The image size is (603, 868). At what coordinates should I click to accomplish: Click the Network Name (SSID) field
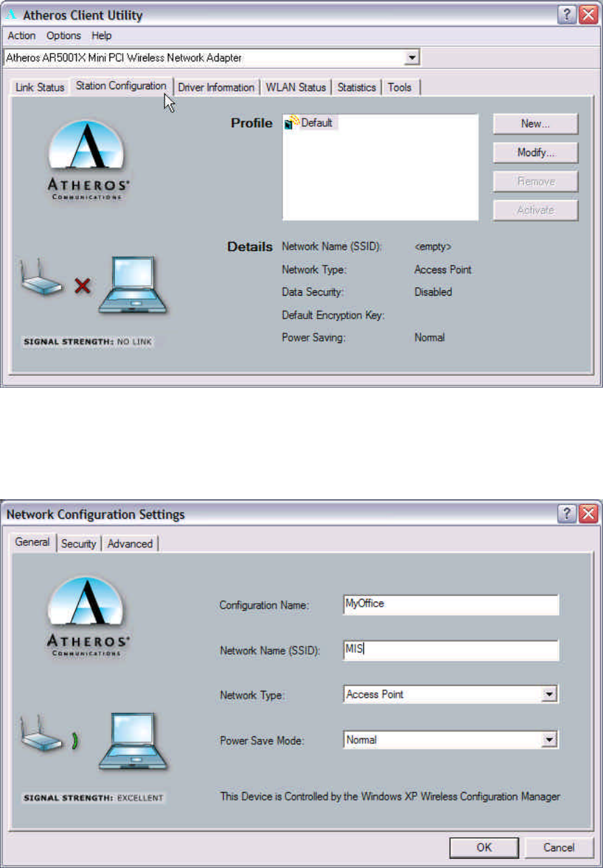click(x=451, y=650)
